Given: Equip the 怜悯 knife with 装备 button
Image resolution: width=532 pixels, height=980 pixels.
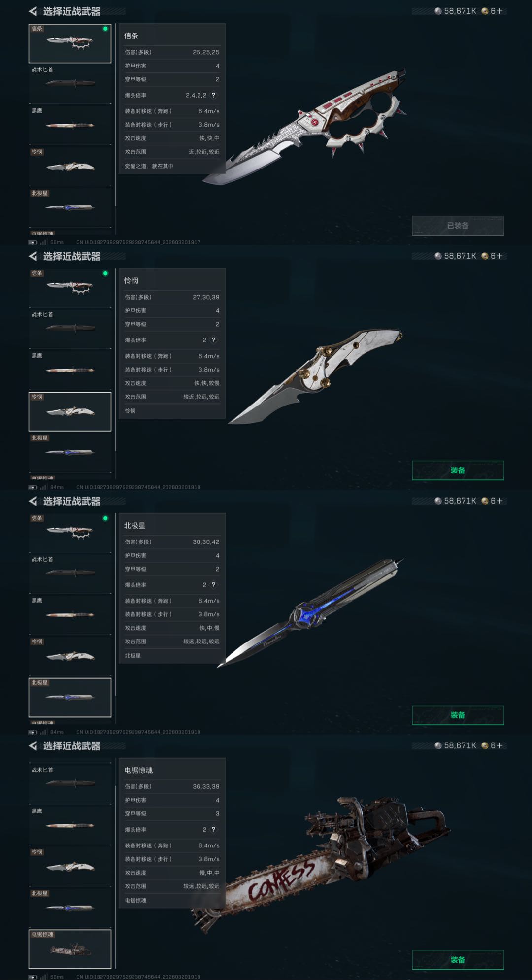Looking at the screenshot, I should [x=458, y=470].
